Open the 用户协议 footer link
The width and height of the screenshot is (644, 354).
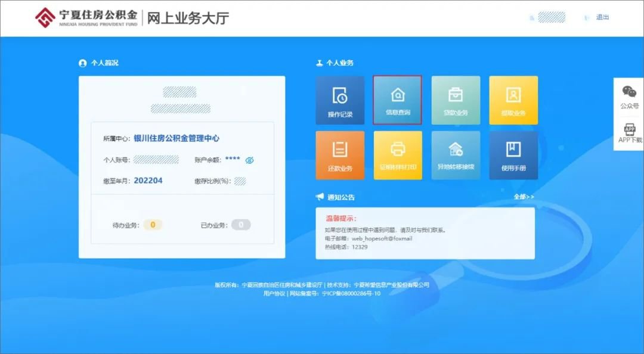point(274,293)
